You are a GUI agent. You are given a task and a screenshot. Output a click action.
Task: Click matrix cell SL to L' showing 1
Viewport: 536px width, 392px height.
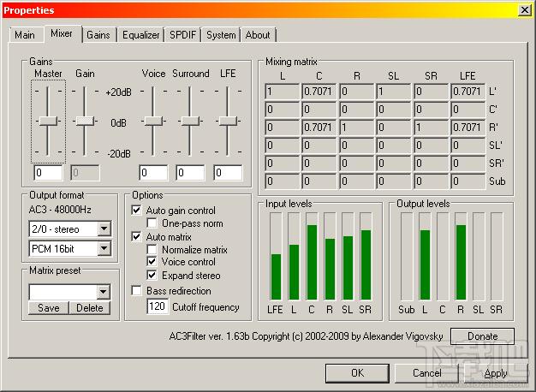pyautogui.click(x=394, y=92)
